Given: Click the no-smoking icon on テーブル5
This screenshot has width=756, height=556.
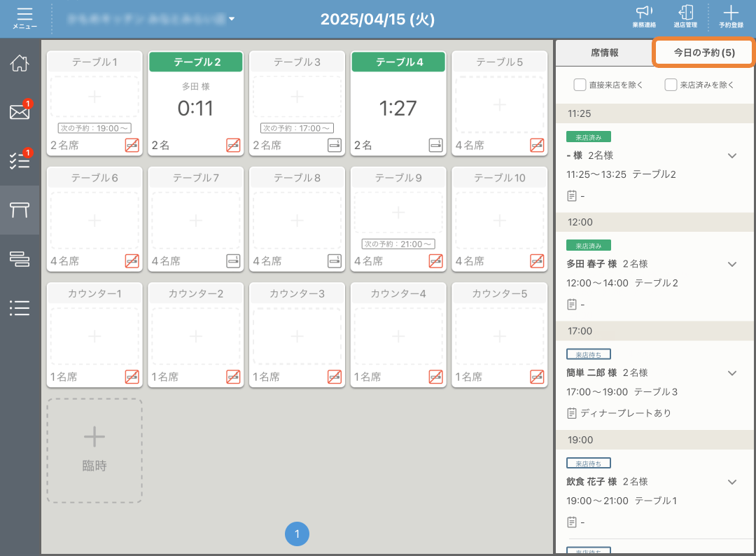Looking at the screenshot, I should click(537, 145).
